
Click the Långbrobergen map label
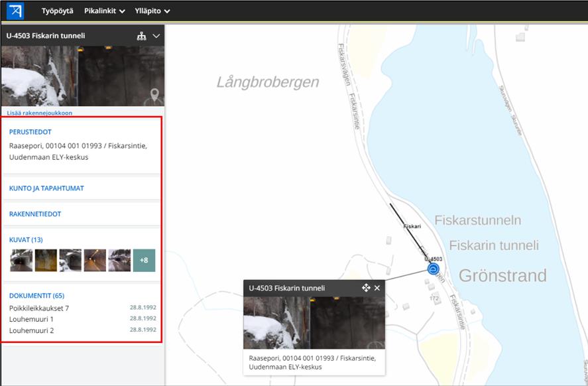(268, 82)
